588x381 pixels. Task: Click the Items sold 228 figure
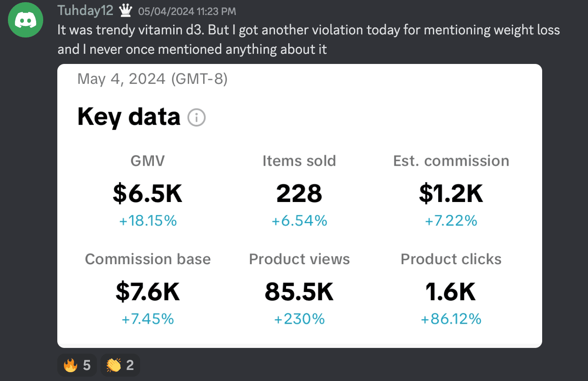click(299, 194)
